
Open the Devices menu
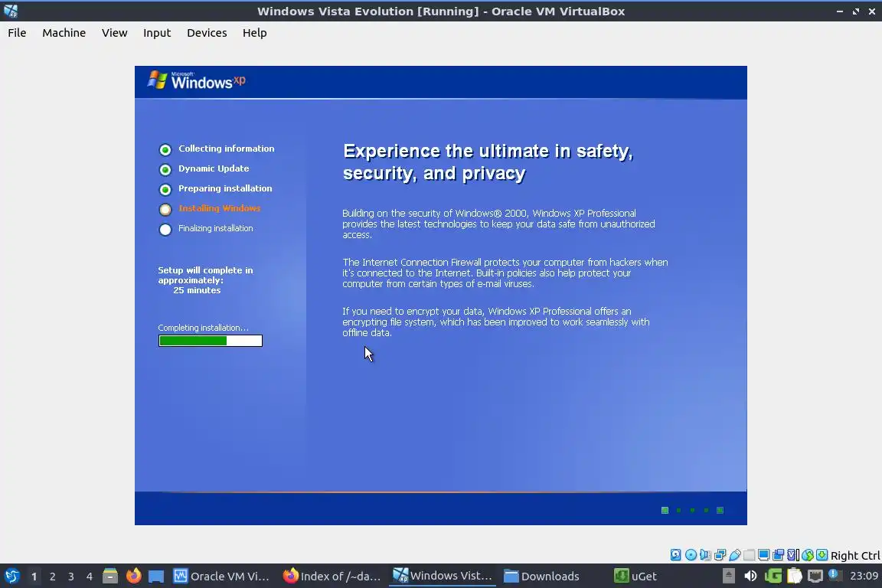207,33
